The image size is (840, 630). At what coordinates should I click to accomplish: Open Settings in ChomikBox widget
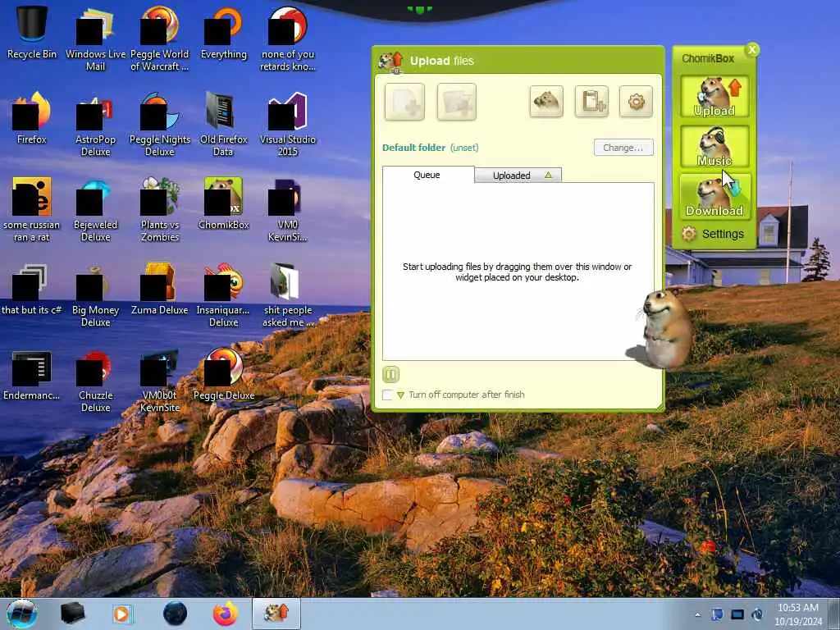[x=714, y=234]
